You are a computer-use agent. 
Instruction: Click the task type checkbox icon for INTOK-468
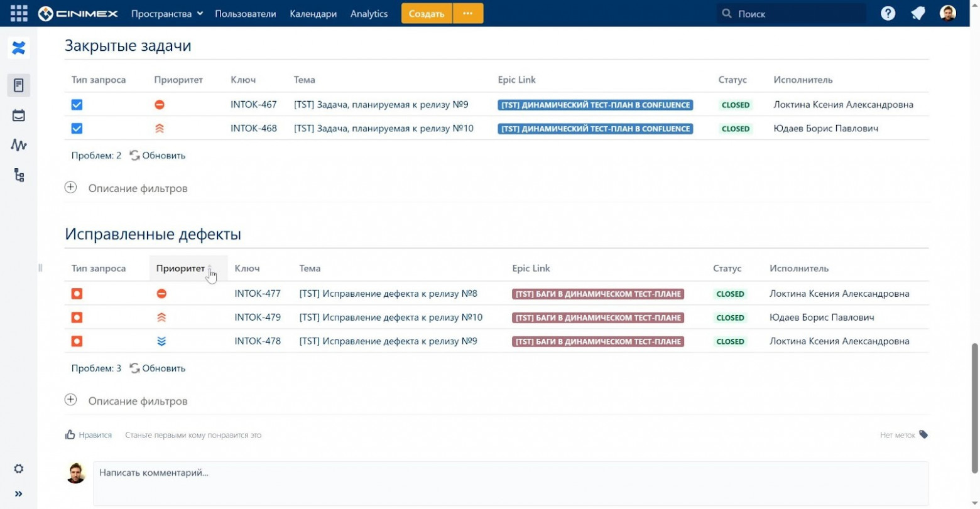(77, 129)
